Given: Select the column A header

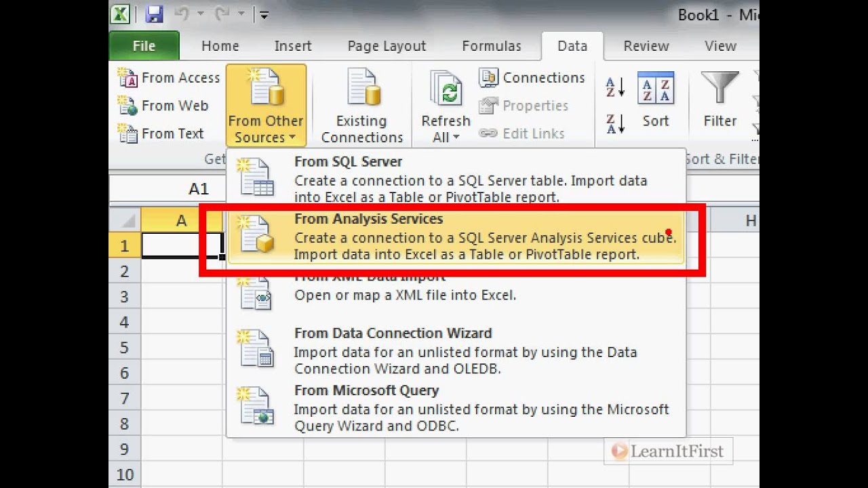Looking at the screenshot, I should pos(182,220).
